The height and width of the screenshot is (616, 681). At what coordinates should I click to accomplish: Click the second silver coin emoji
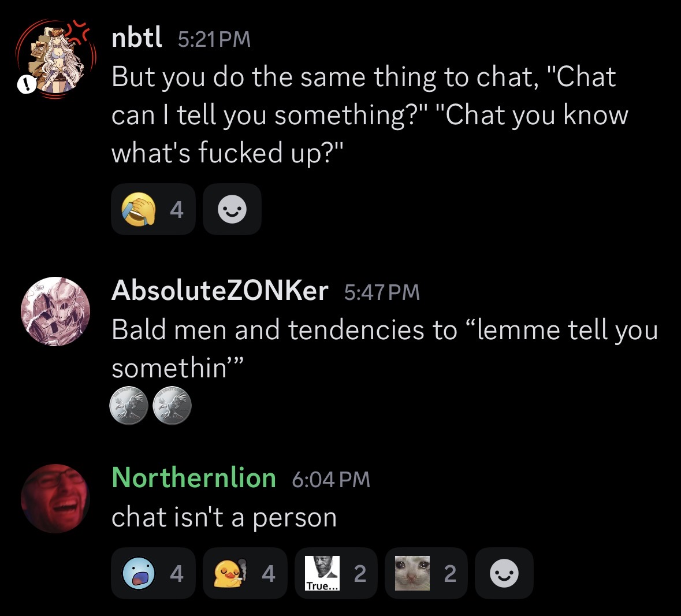[172, 406]
